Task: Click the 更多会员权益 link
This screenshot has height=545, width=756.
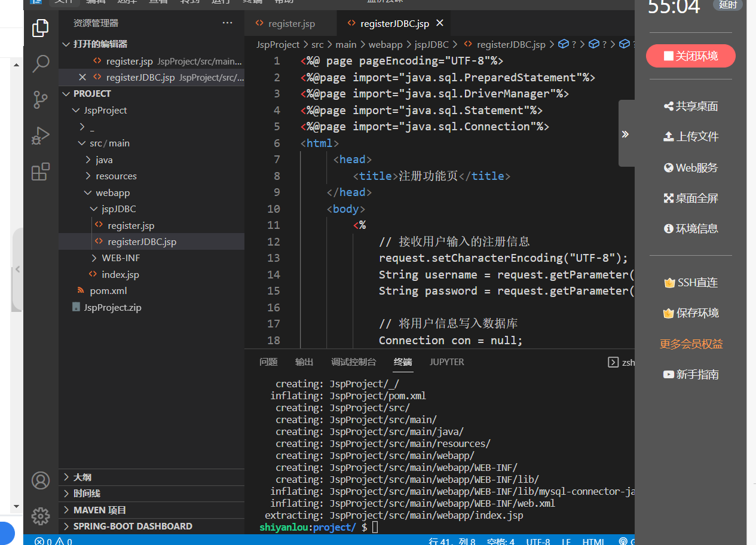Action: tap(691, 344)
